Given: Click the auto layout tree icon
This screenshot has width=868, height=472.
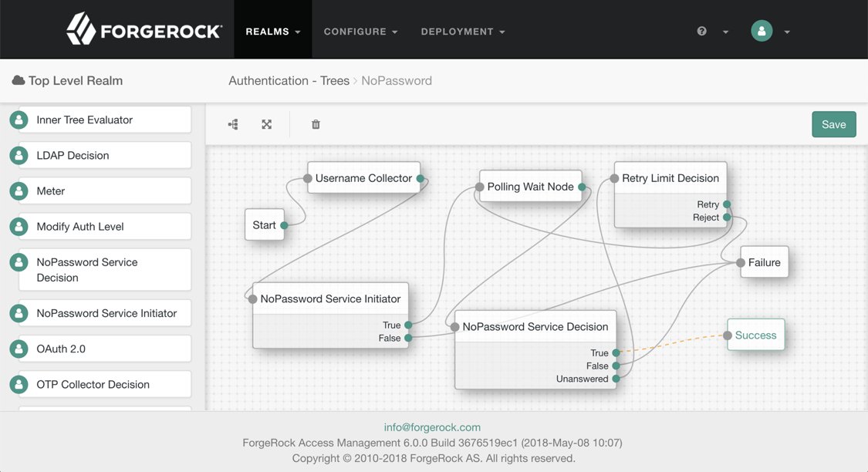Looking at the screenshot, I should point(233,124).
